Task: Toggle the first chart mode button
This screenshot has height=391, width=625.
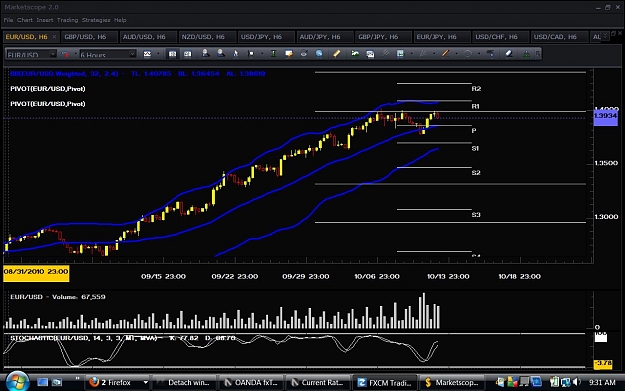Action: click(x=172, y=54)
